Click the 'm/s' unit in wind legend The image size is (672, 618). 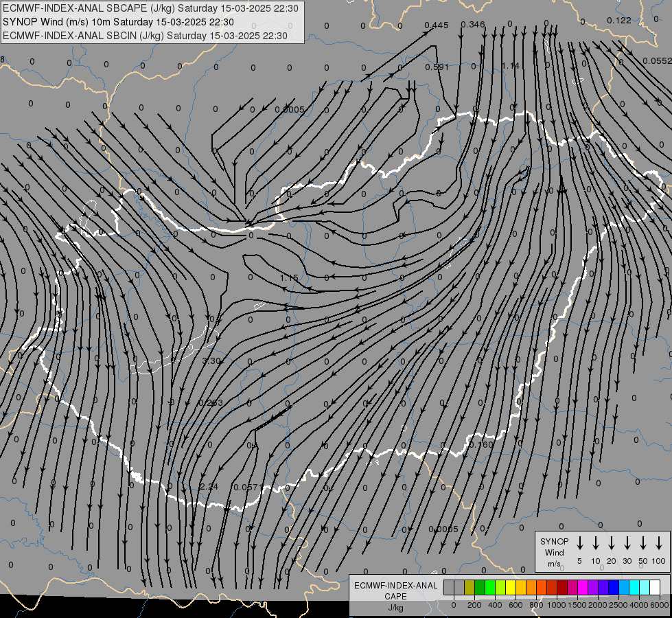point(554,564)
